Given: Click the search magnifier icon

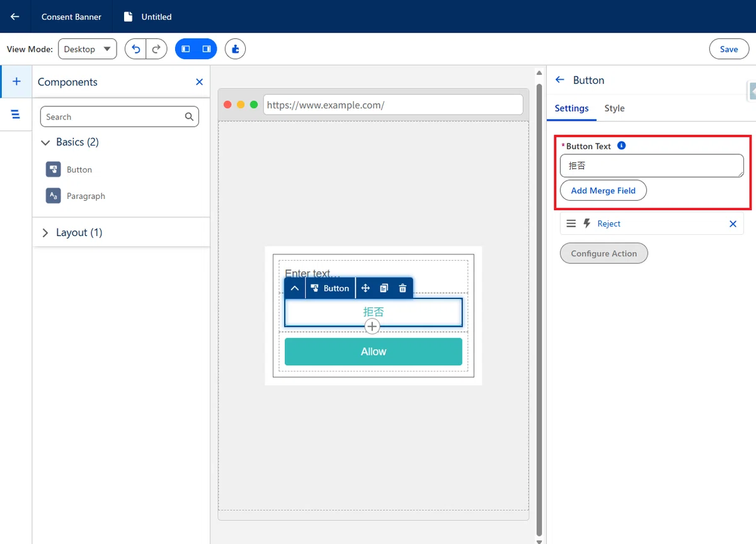Looking at the screenshot, I should click(x=189, y=116).
